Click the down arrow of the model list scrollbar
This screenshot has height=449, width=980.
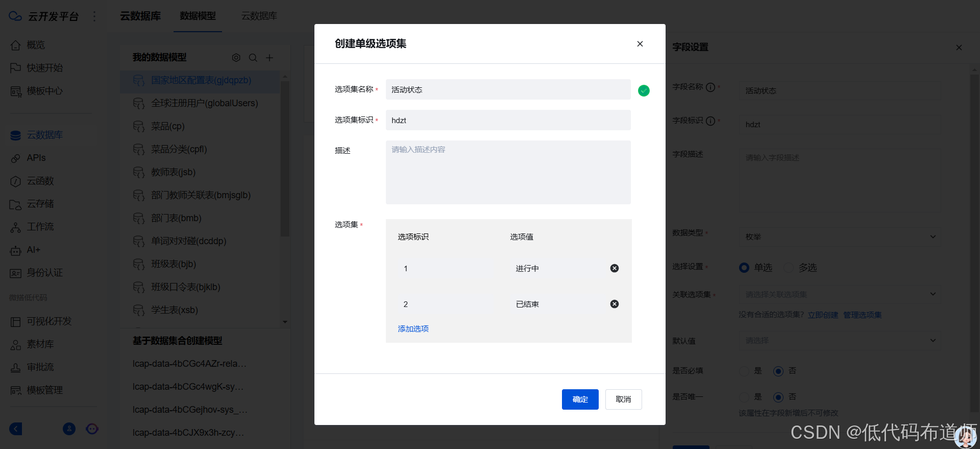point(285,322)
